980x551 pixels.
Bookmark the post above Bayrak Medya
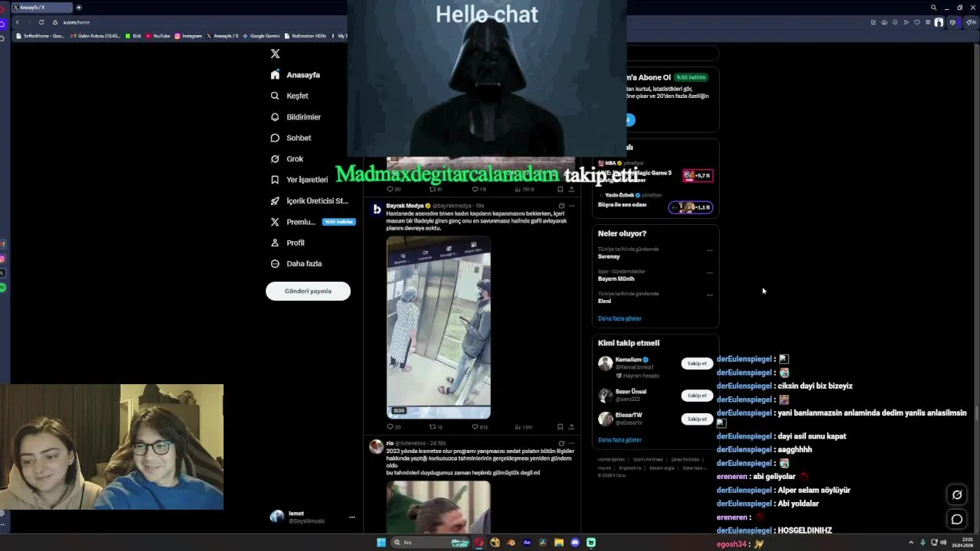560,189
